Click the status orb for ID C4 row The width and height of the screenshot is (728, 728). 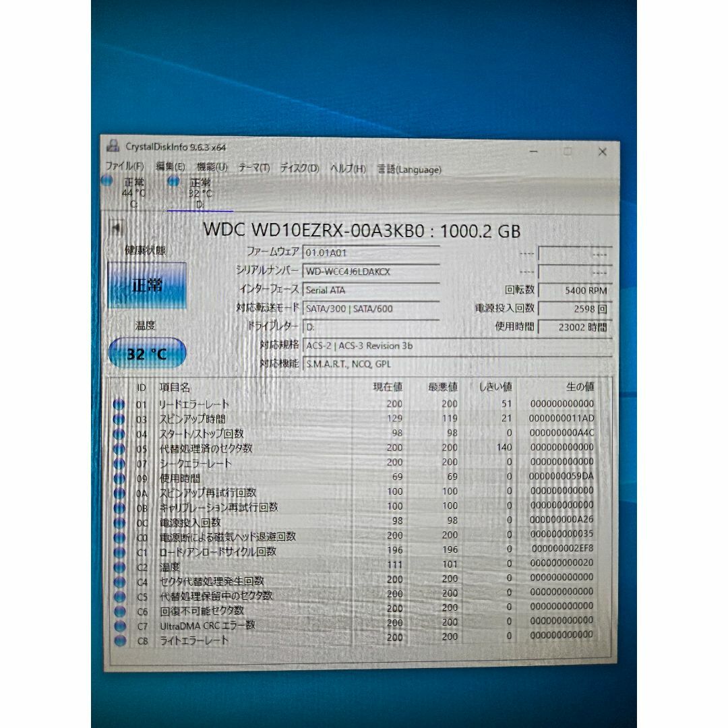(x=120, y=582)
